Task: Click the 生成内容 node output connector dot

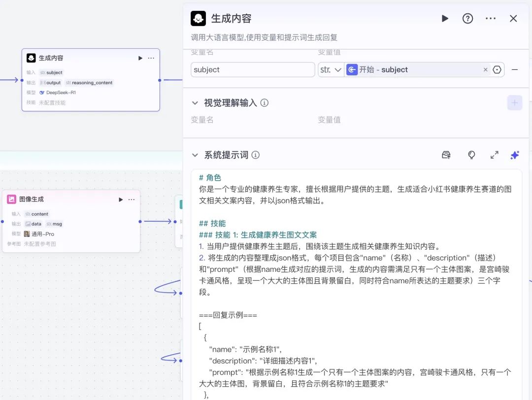Action: pyautogui.click(x=160, y=80)
